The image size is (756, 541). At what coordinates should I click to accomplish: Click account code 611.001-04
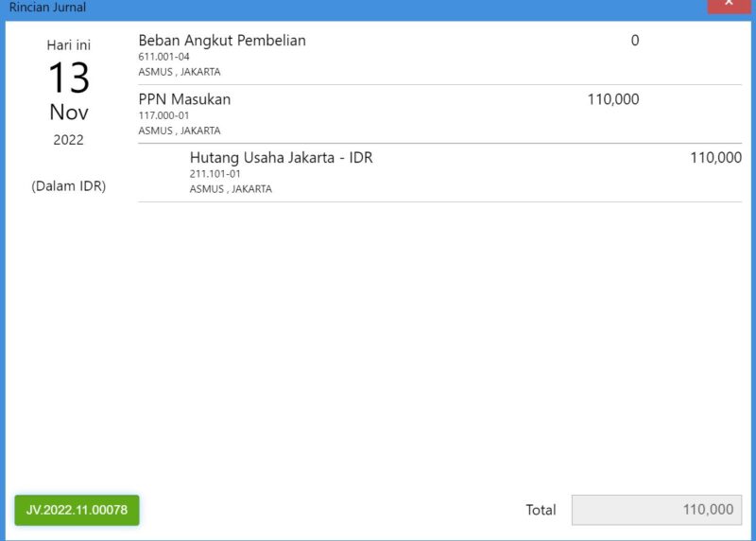(164, 57)
